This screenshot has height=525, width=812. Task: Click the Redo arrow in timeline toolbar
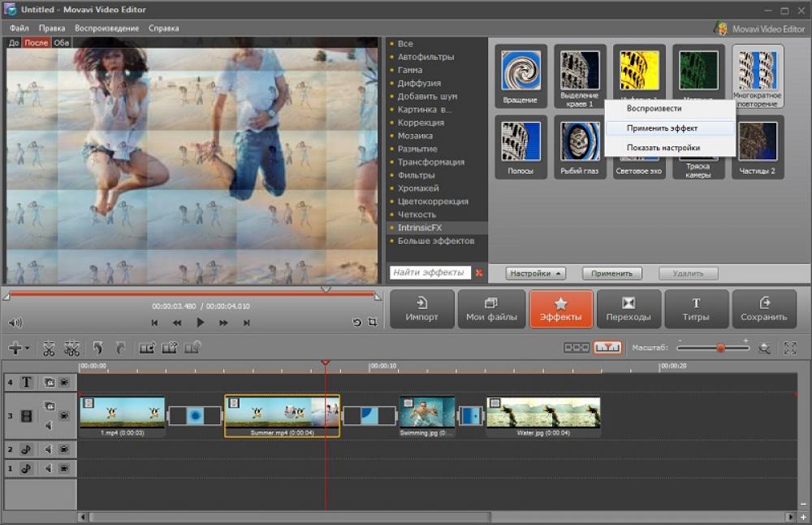pyautogui.click(x=119, y=348)
